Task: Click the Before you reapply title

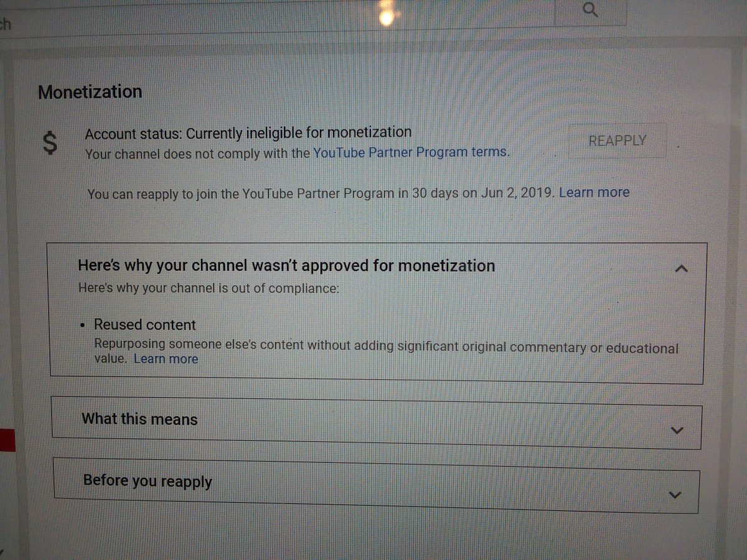Action: pos(148,482)
